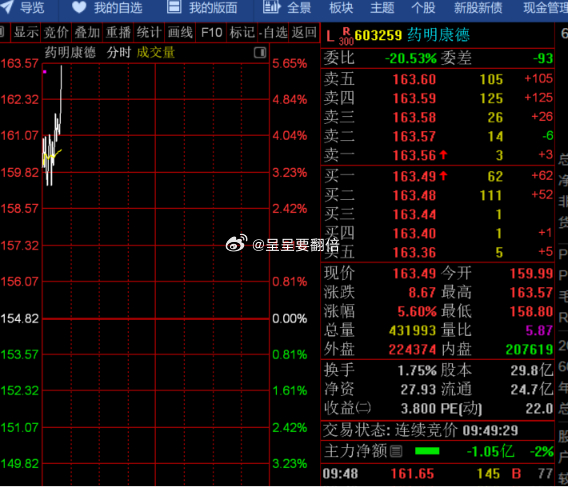Click 买一 price 163.49
Screen dimensions: 568x487
pos(414,176)
